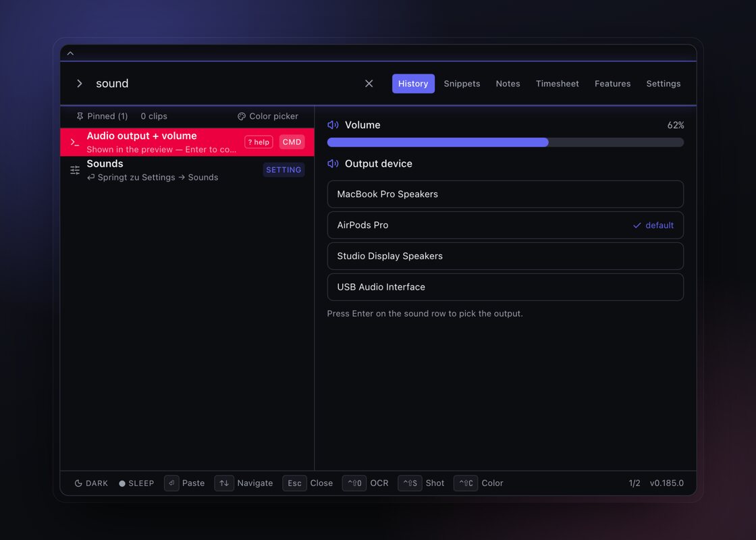Image resolution: width=756 pixels, height=540 pixels.
Task: Trigger OCR from the footer label
Action: point(379,483)
